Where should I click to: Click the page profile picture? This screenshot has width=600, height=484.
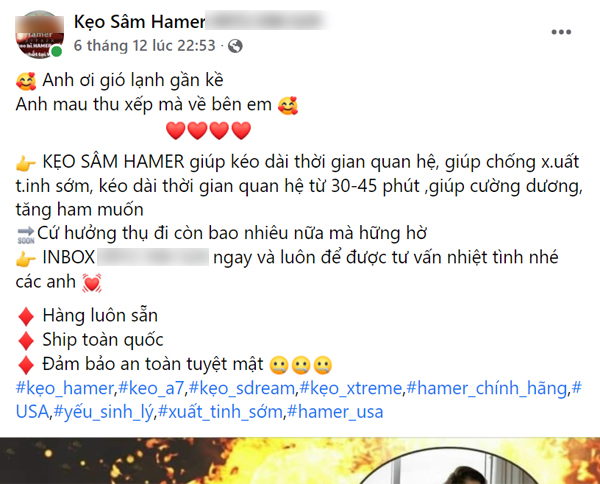(39, 35)
